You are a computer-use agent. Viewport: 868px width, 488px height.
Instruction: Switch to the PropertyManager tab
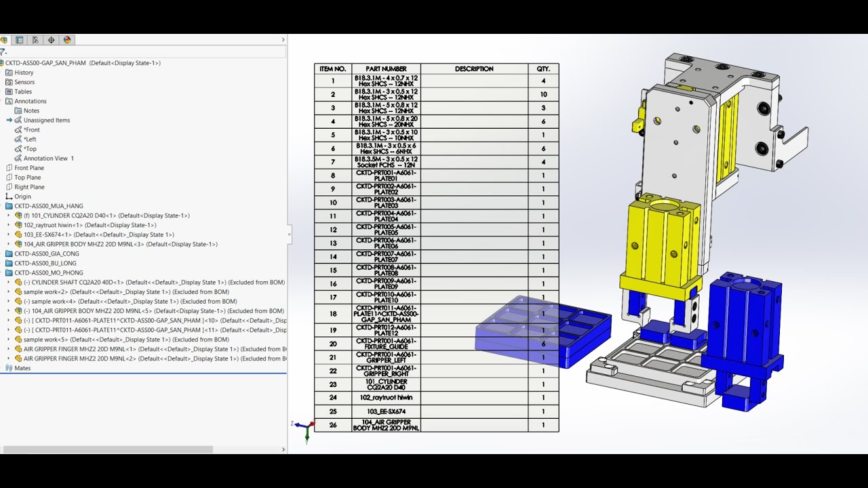pos(19,40)
